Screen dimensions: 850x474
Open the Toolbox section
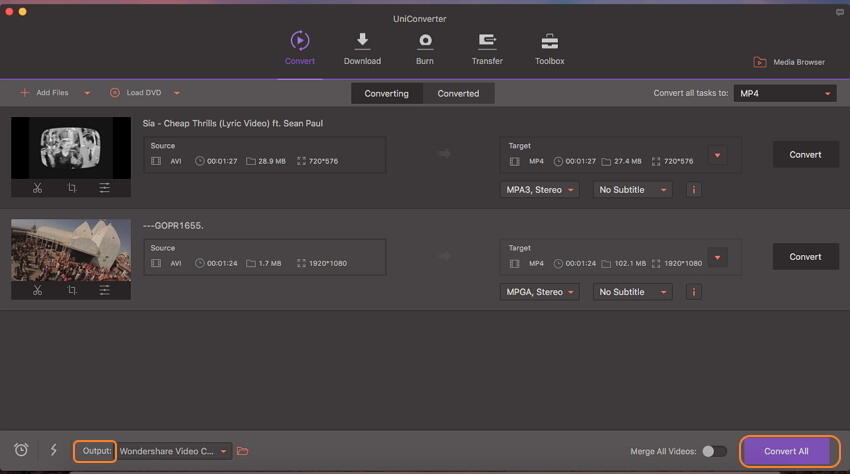[x=550, y=49]
